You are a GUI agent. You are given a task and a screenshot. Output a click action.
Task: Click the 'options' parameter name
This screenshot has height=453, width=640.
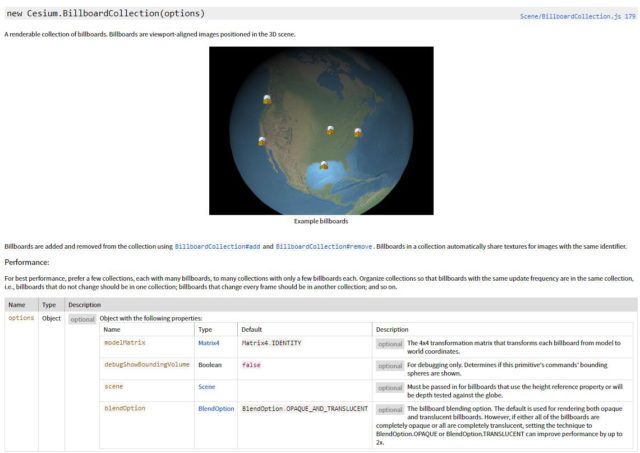pos(21,318)
